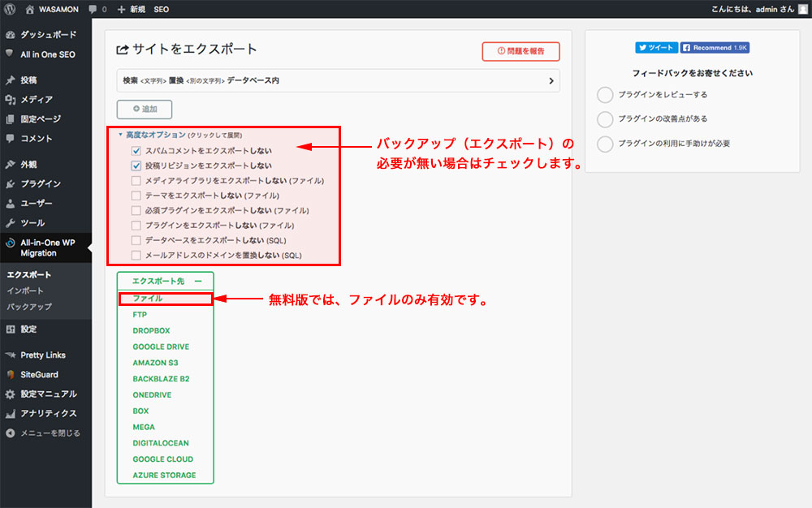The width and height of the screenshot is (812, 508).
Task: Click the アナリティクス chart icon
Action: point(11,413)
